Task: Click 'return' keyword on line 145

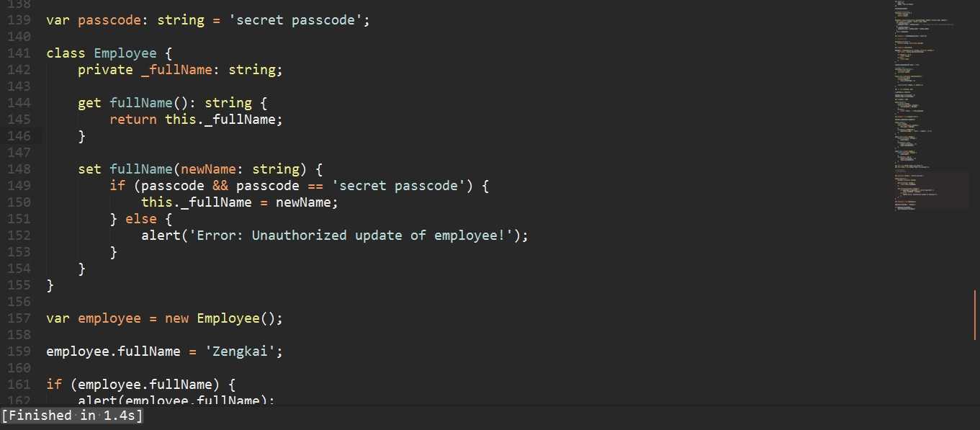Action: (x=133, y=120)
